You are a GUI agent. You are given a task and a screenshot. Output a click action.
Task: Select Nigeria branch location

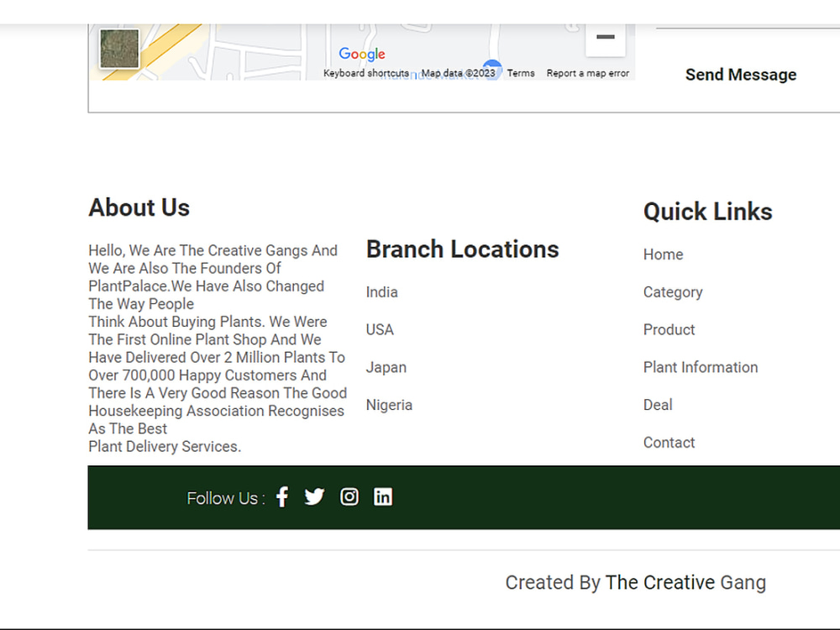pyautogui.click(x=390, y=405)
